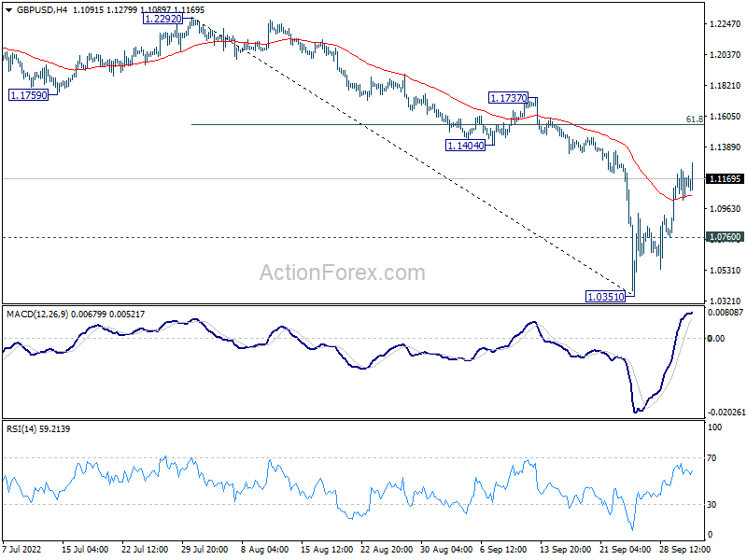Open the GBPUSD,H4 chart dropdown arrow
The width and height of the screenshot is (747, 560).
(x=9, y=9)
